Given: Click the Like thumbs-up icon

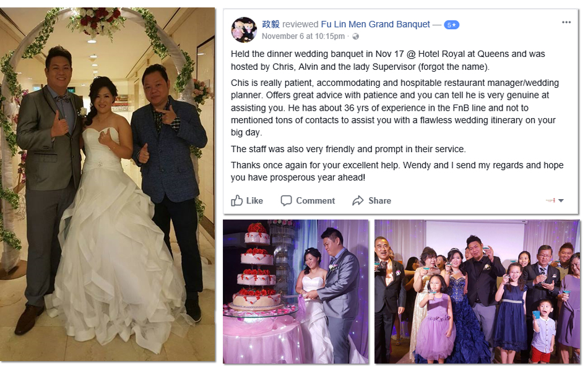Looking at the screenshot, I should (236, 200).
